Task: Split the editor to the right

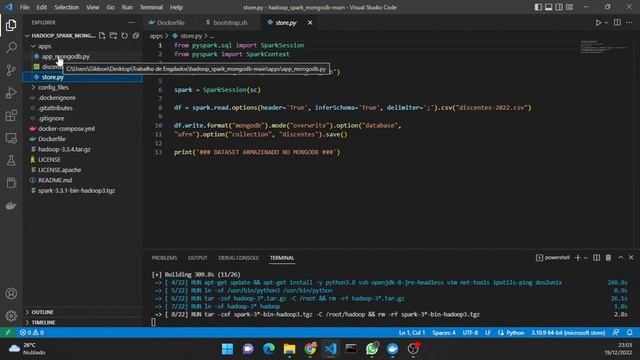Action: pos(617,22)
